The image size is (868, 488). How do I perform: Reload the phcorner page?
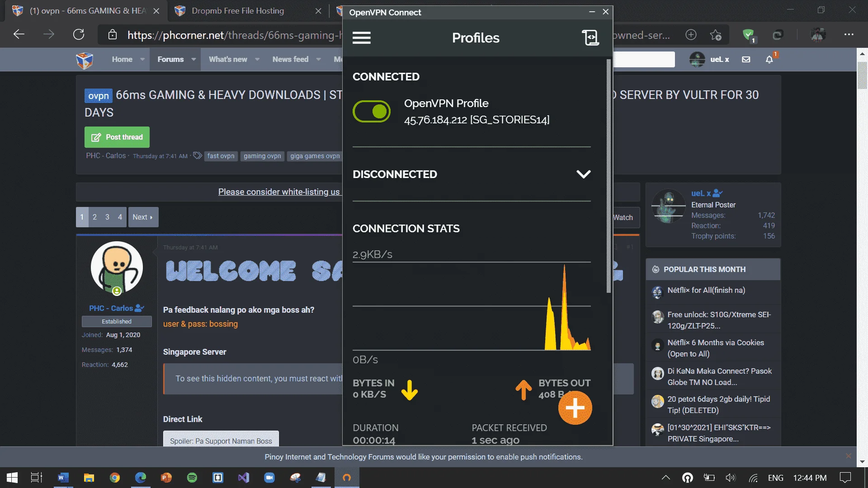pos(79,34)
